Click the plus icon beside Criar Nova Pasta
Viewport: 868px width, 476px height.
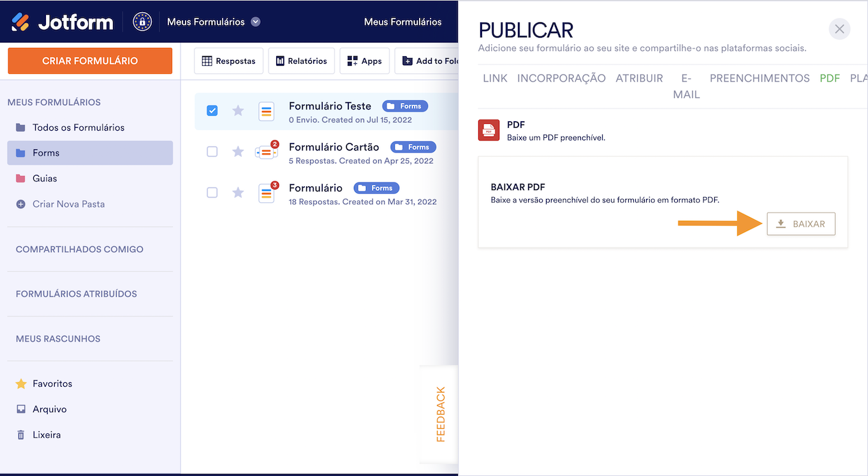tap(20, 204)
